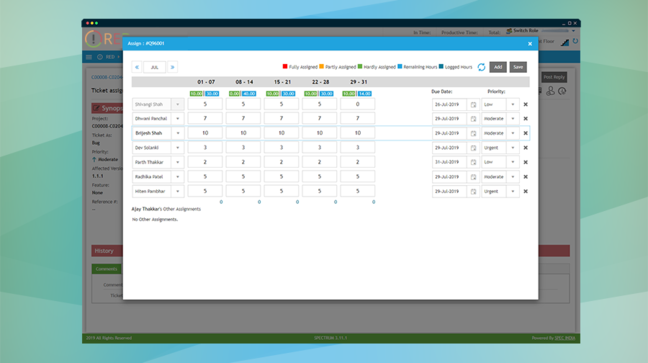Viewport: 648px width, 363px height.
Task: Edit Shivangi Shah hours for week 01 - 07
Action: click(x=205, y=104)
